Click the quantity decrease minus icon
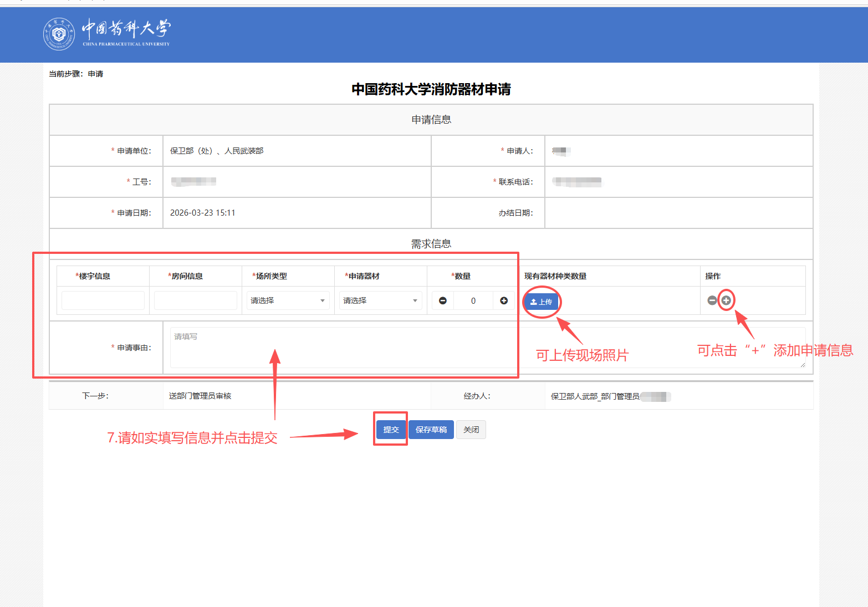 coord(442,300)
